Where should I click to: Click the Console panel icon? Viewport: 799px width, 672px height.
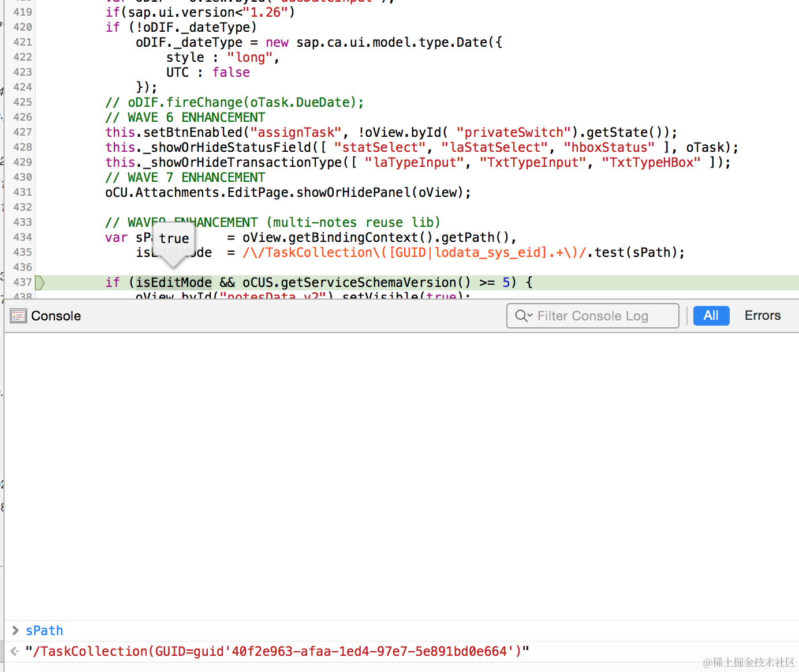point(18,316)
